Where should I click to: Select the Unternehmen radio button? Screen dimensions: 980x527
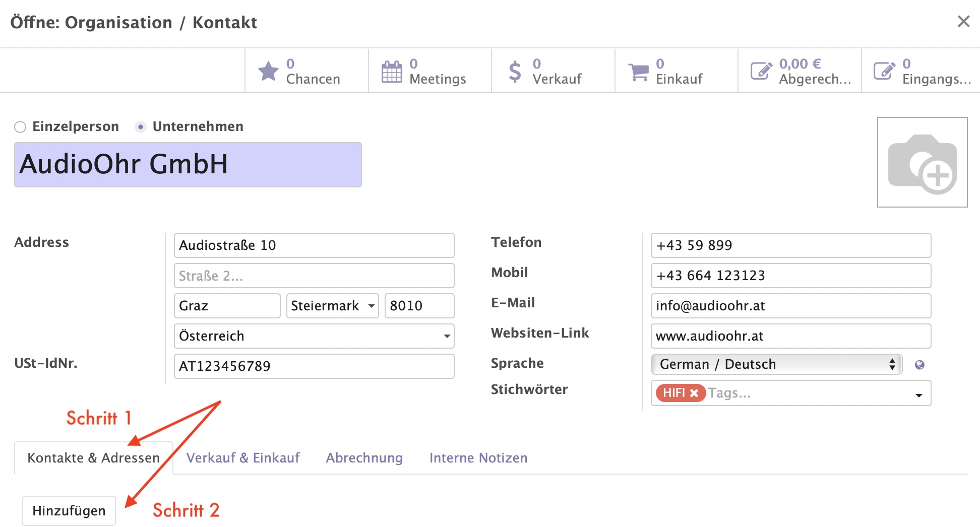[x=141, y=127]
